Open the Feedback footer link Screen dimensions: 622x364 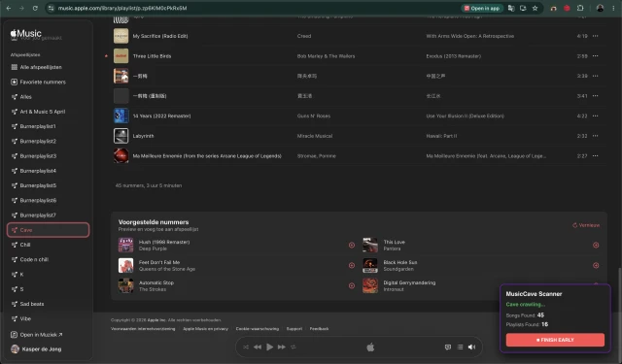tap(319, 329)
